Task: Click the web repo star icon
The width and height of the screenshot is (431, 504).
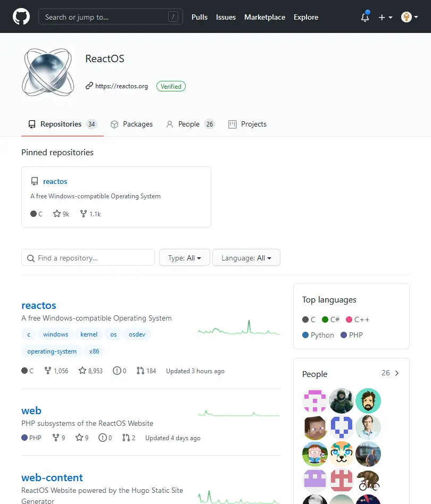Action: [79, 438]
